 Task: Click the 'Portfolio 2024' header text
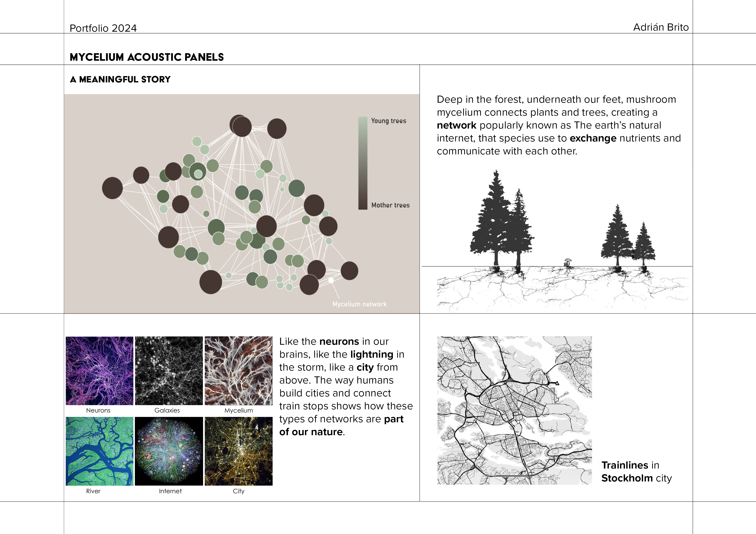pyautogui.click(x=103, y=28)
